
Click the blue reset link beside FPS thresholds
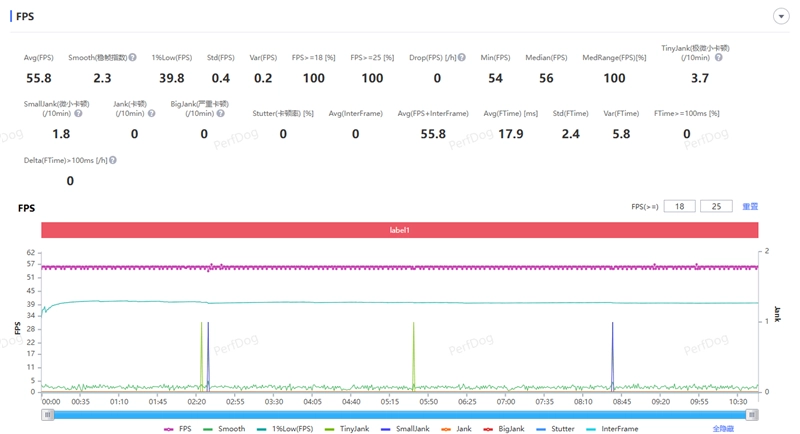750,206
